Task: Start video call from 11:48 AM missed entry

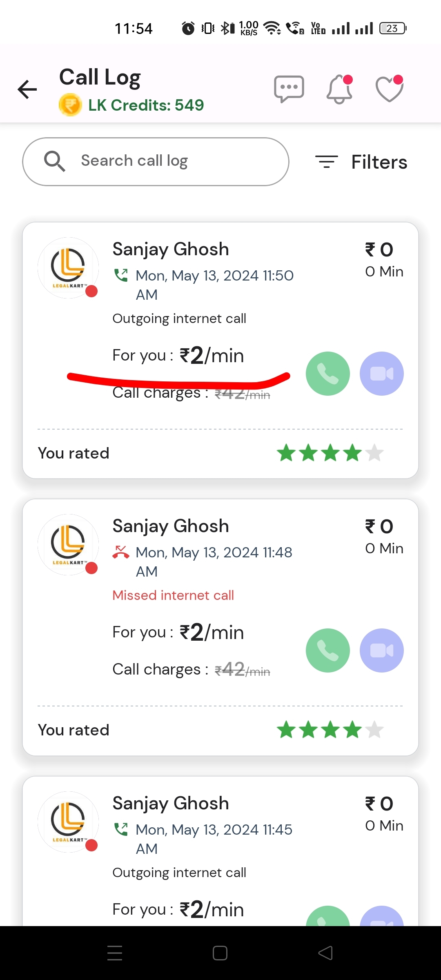Action: (381, 650)
